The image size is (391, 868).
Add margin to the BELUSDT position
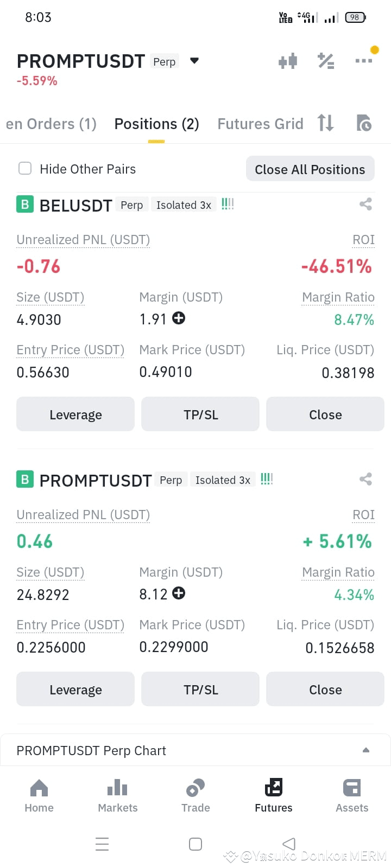[x=179, y=318]
